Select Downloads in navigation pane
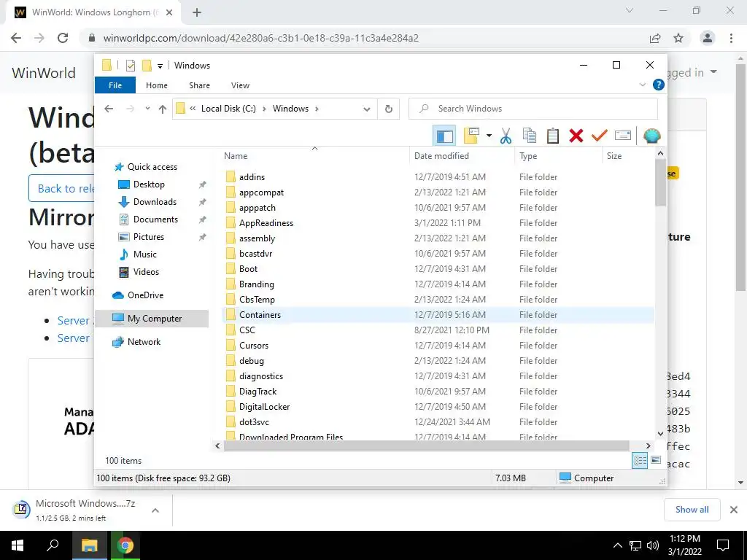 pyautogui.click(x=155, y=202)
